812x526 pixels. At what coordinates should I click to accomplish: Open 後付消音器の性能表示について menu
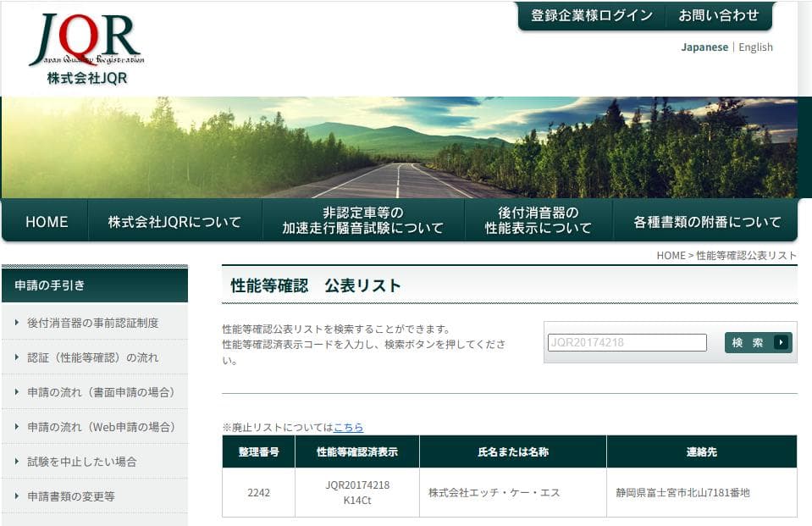tap(538, 220)
